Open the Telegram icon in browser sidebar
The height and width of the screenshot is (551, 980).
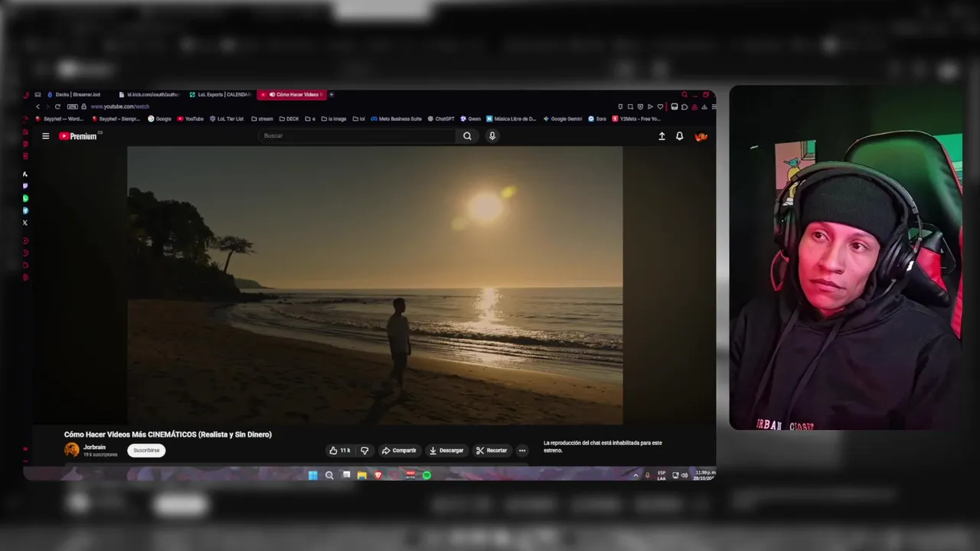tap(25, 210)
